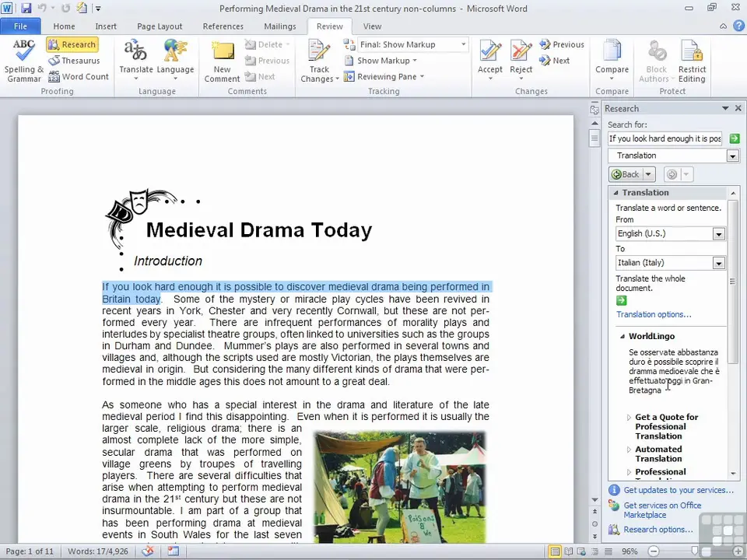747x560 pixels.
Task: Click the page indicator Page: 1 of 11
Action: tap(30, 551)
